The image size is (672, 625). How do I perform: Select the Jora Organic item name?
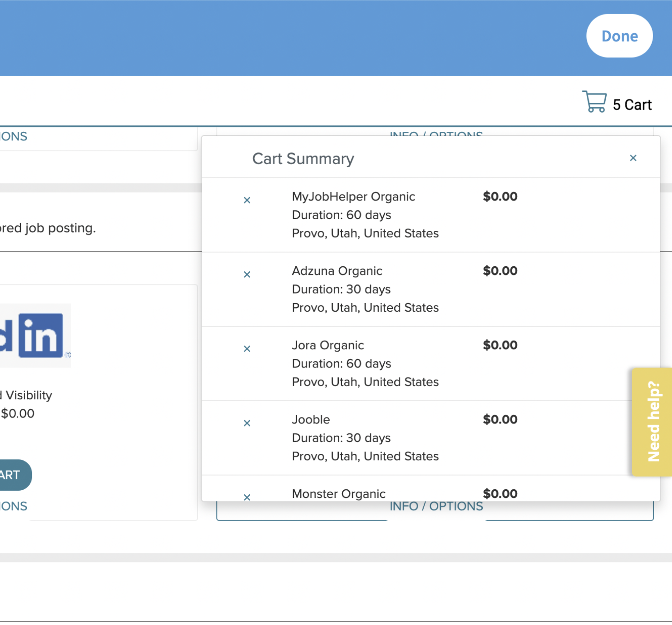click(328, 345)
